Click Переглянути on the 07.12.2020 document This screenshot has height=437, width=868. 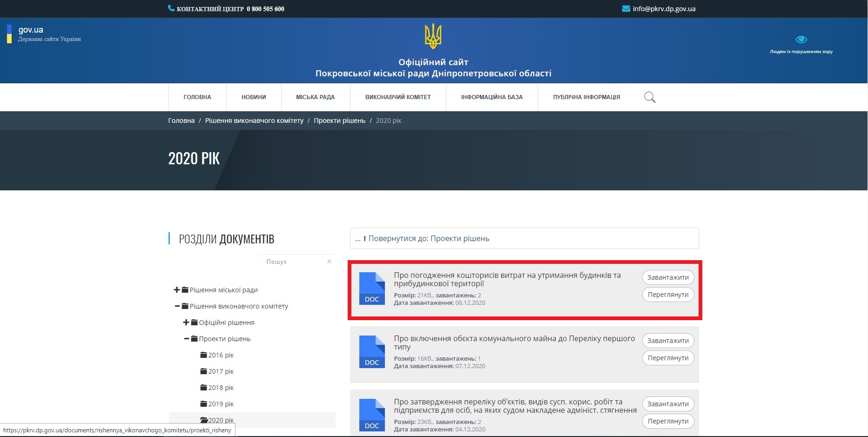[x=668, y=357]
